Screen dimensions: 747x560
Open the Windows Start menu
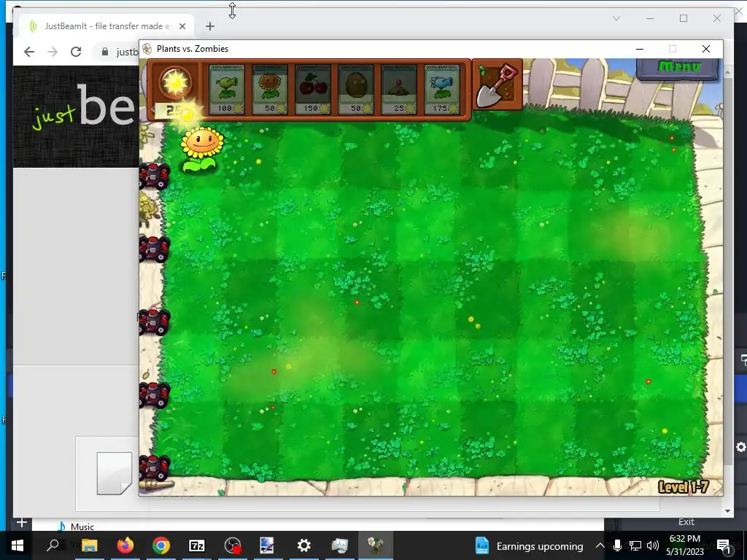(x=18, y=545)
